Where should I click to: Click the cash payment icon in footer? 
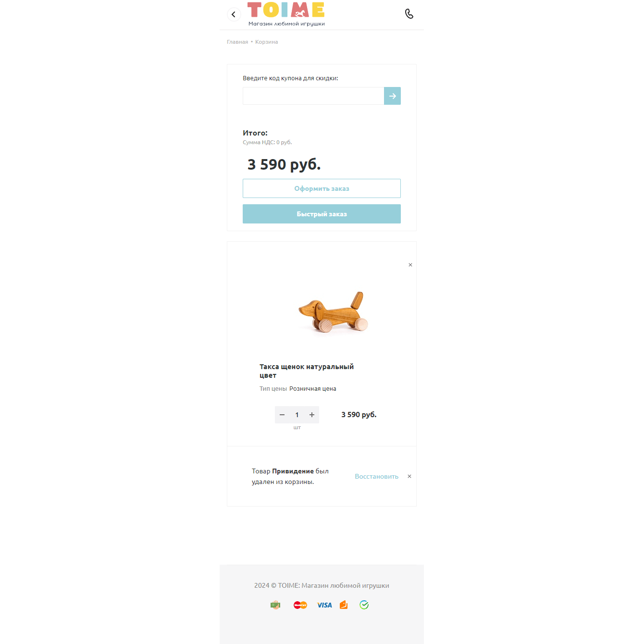click(275, 605)
